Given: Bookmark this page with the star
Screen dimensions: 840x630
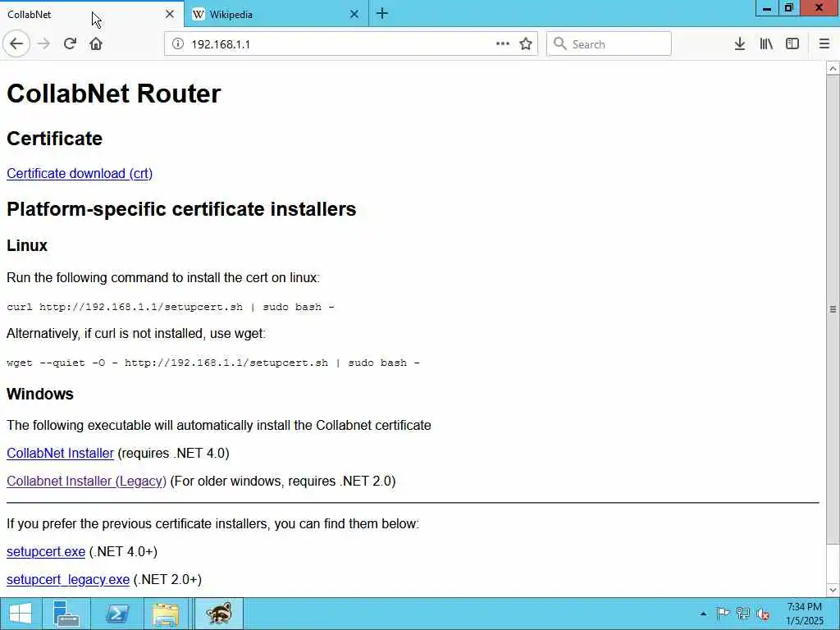Looking at the screenshot, I should tap(526, 44).
